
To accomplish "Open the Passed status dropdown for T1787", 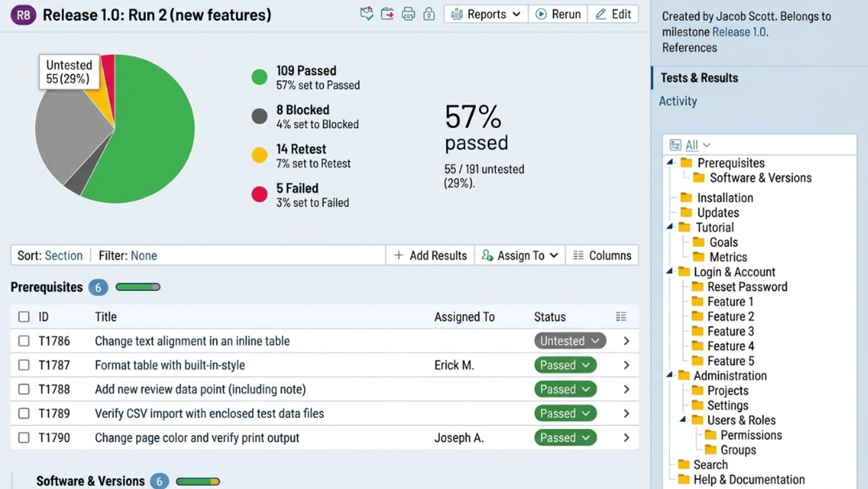I will pos(566,365).
